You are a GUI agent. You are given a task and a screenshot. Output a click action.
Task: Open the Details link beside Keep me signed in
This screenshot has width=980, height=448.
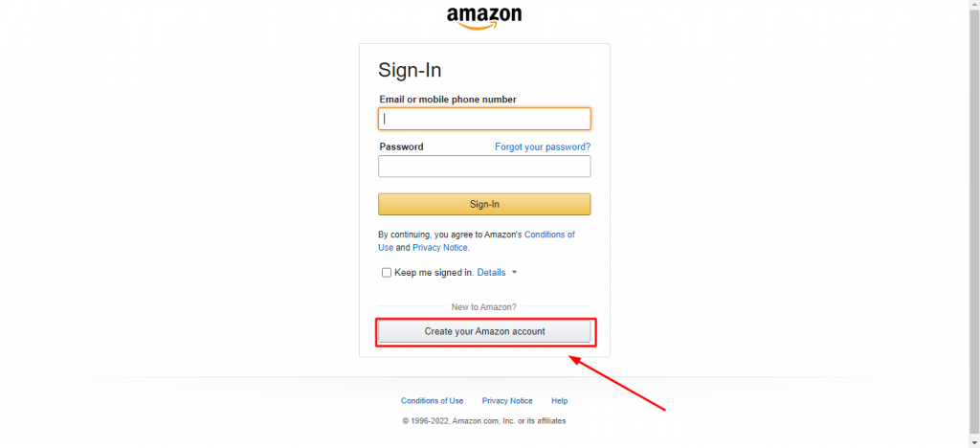(491, 273)
